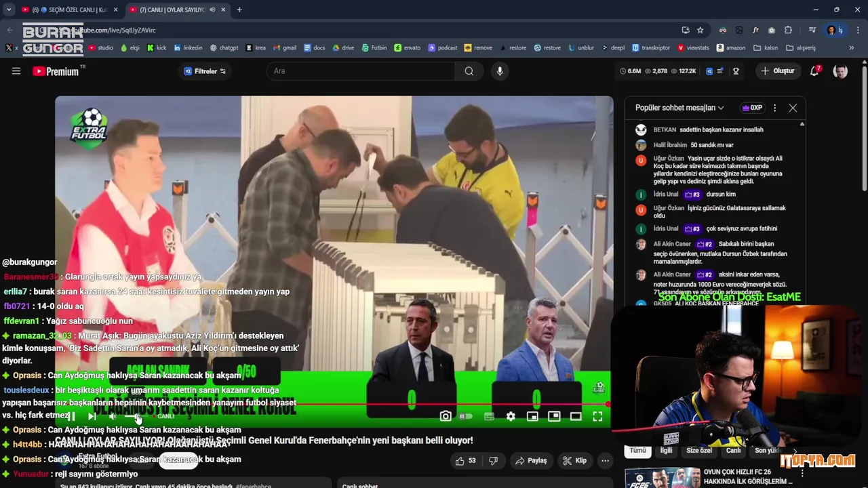Bookmark this page with star icon

pos(700,30)
